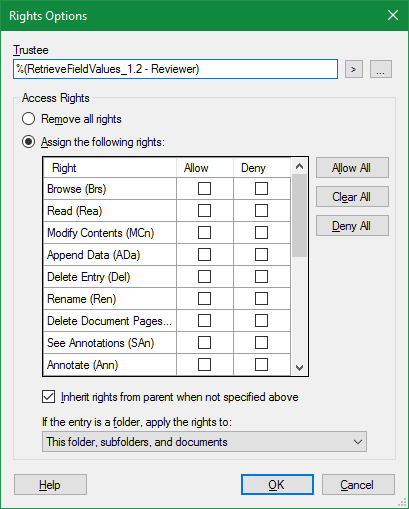Click the OK button
This screenshot has height=509, width=409.
pos(277,485)
